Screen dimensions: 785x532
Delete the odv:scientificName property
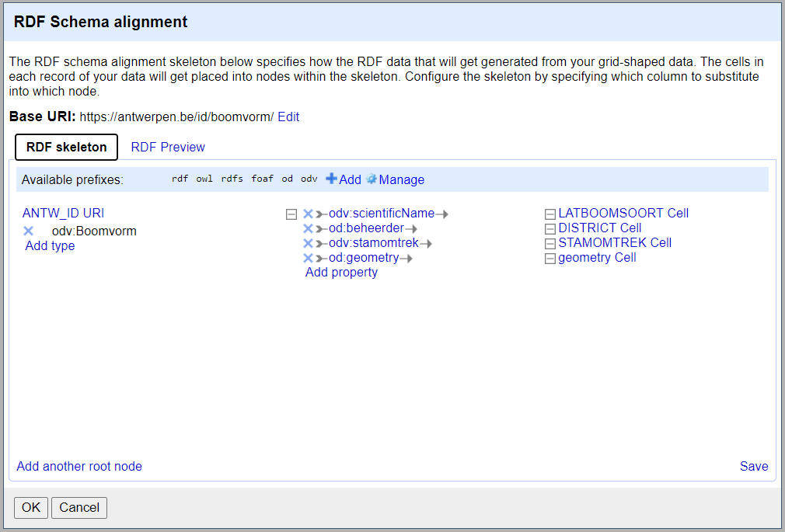pos(308,214)
